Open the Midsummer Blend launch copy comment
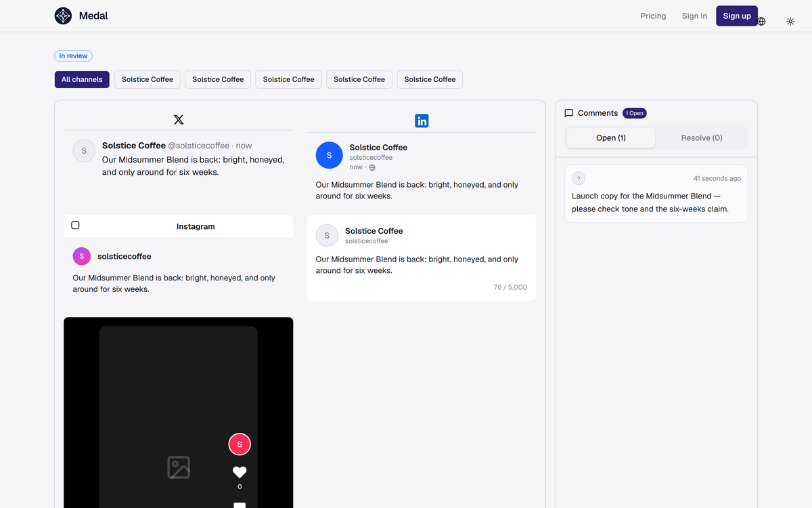This screenshot has width=812, height=508. (656, 194)
